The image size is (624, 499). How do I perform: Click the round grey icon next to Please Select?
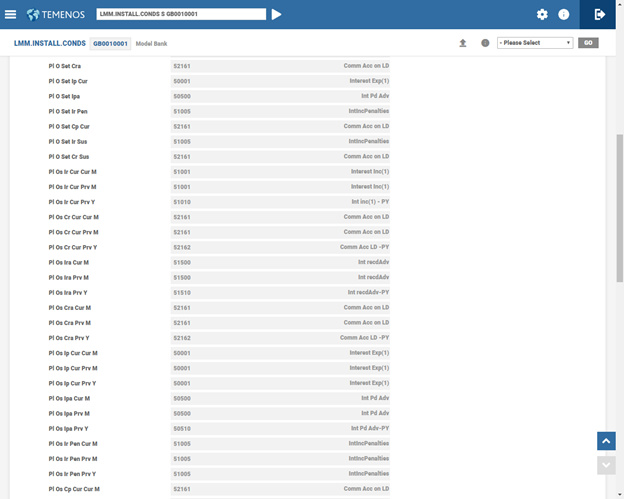pyautogui.click(x=485, y=43)
